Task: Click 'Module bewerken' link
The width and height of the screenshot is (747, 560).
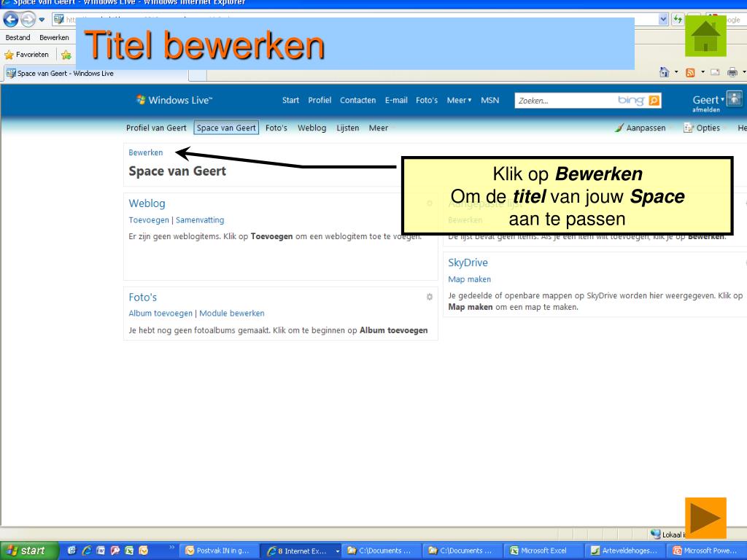Action: (x=231, y=314)
